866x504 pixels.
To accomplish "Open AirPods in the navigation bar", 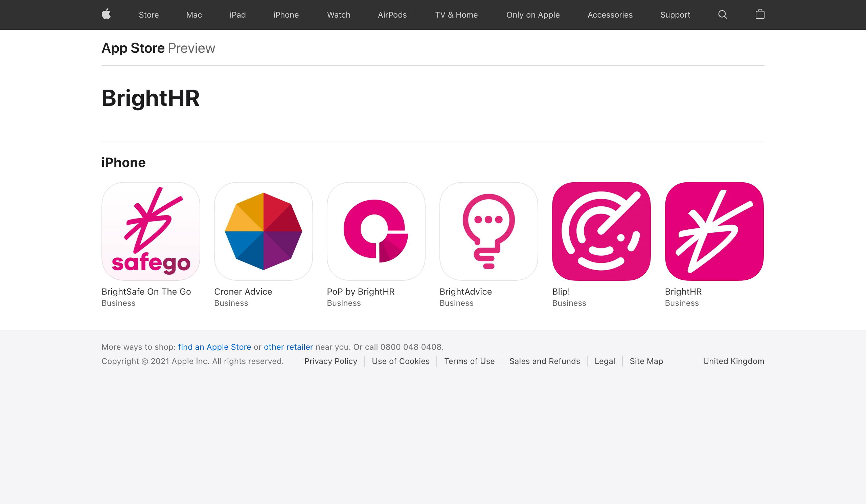I will [x=392, y=15].
